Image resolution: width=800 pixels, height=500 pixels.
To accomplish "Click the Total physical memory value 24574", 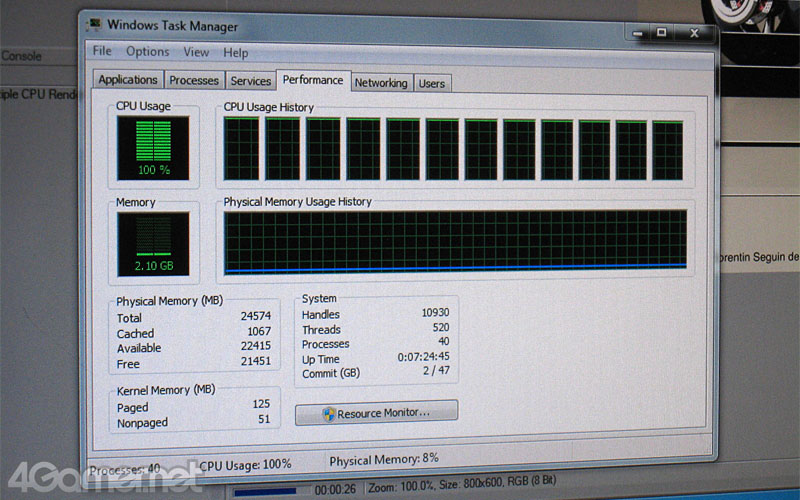I will [x=256, y=316].
